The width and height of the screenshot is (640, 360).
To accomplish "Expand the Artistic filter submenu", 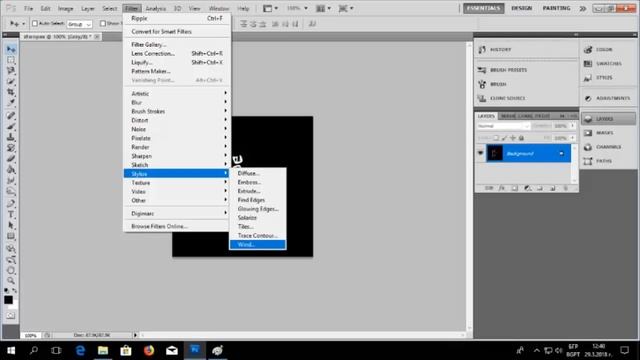I will 176,93.
